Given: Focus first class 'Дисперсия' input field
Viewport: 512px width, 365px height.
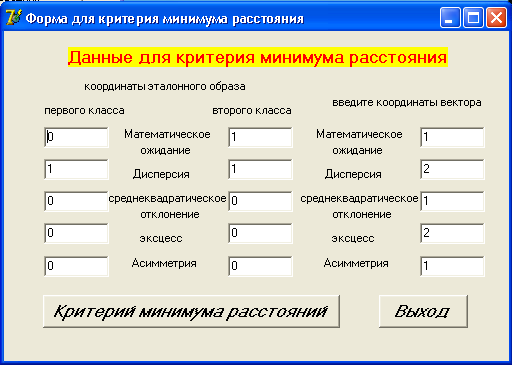Looking at the screenshot, I should pyautogui.click(x=76, y=169).
